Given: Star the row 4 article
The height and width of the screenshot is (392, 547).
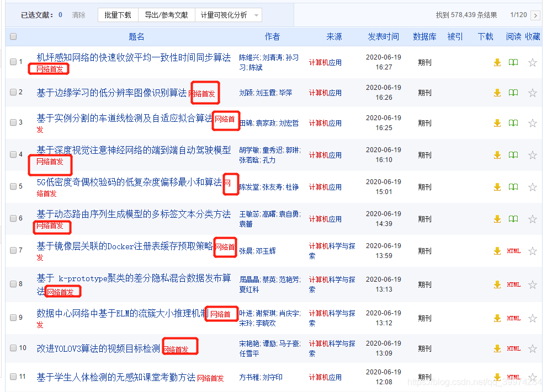Looking at the screenshot, I should point(532,155).
